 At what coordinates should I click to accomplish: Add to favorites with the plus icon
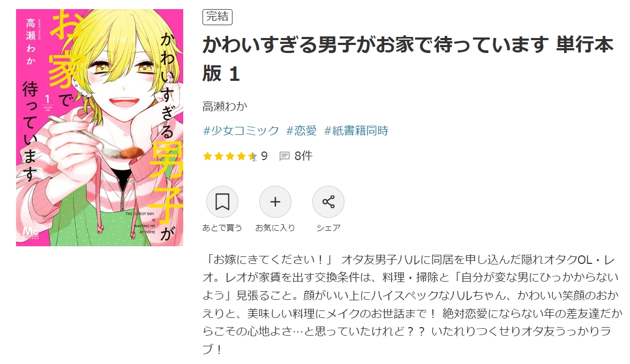[x=275, y=202]
